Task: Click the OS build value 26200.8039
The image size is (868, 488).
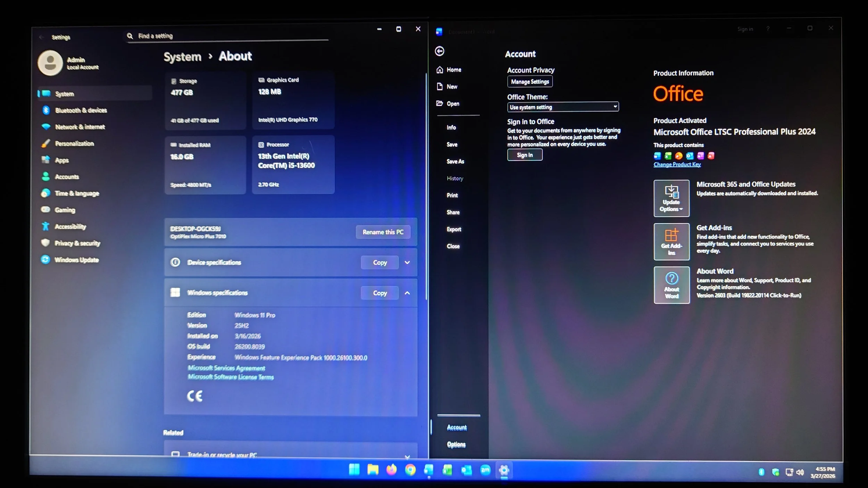Action: tap(250, 346)
